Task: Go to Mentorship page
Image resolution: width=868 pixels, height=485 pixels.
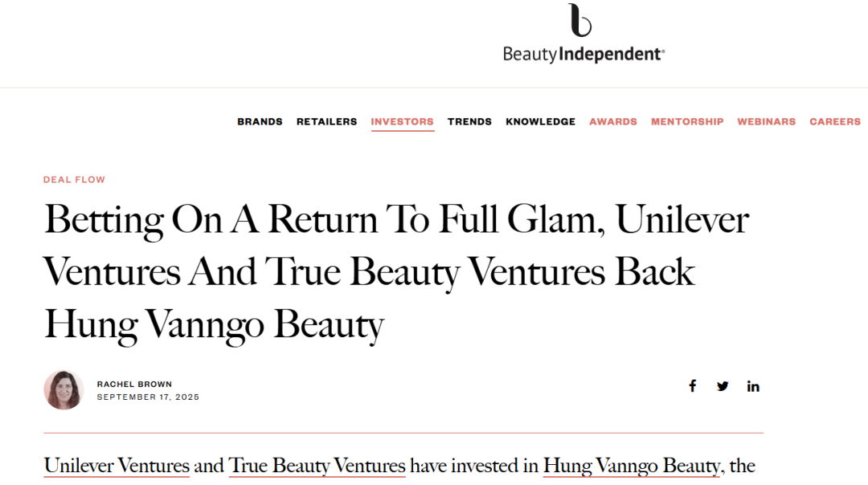Action: point(687,122)
